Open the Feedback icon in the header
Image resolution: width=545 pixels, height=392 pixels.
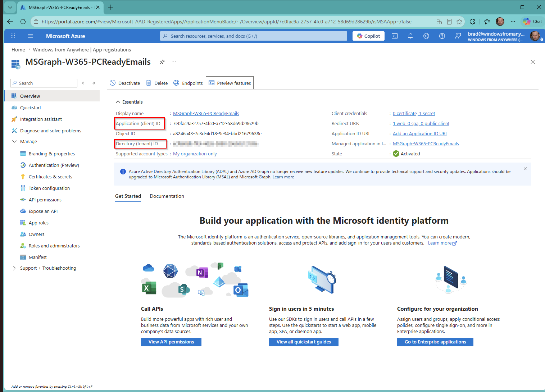[x=458, y=36]
